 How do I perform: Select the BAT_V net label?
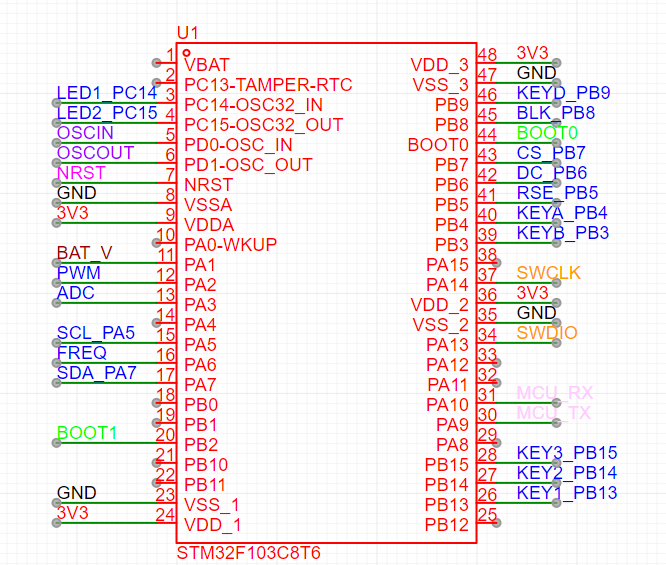[85, 253]
